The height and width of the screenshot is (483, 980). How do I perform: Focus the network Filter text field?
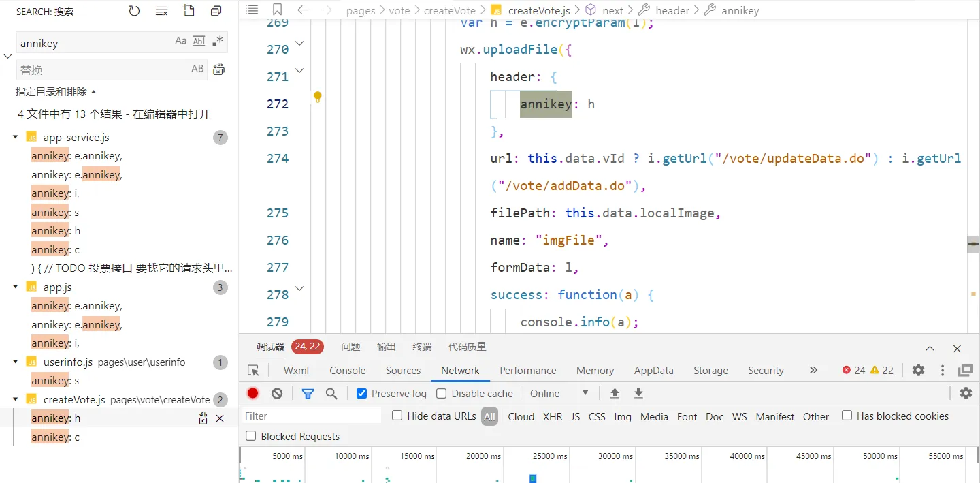tap(312, 416)
